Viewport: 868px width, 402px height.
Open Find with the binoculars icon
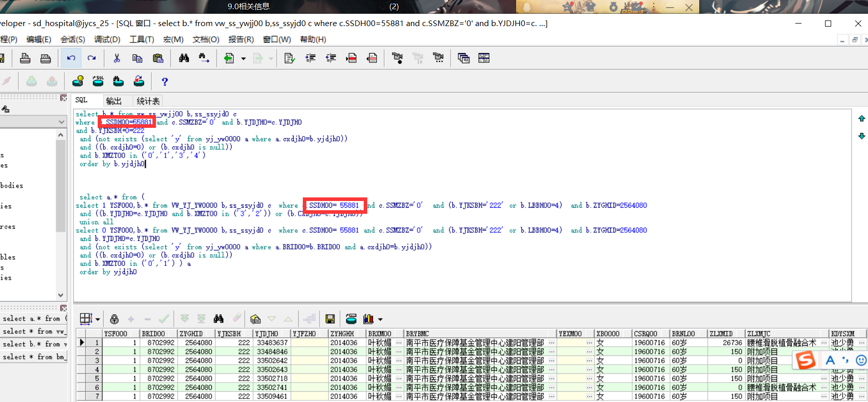tap(184, 58)
